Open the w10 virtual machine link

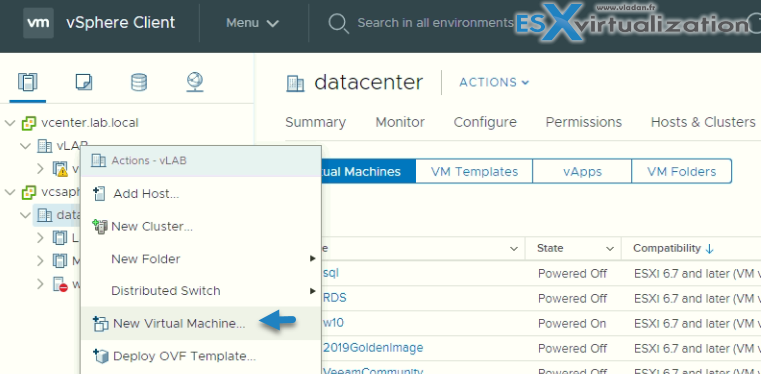tap(333, 323)
